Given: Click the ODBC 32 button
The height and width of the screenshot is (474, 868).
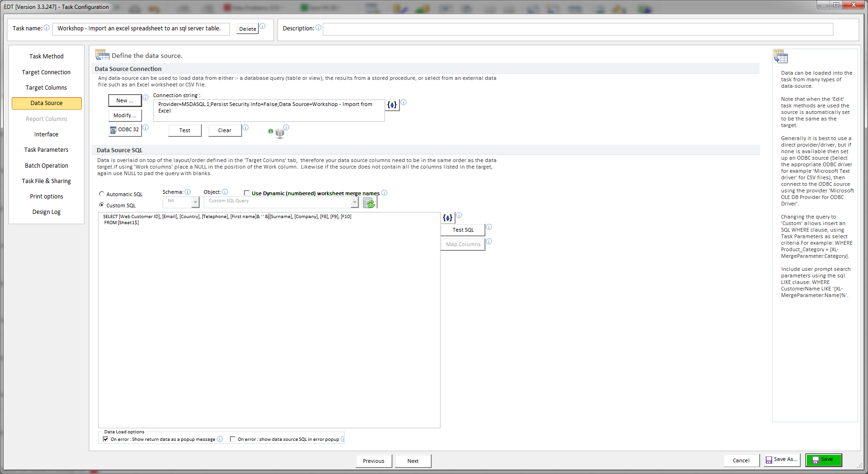Looking at the screenshot, I should tap(125, 130).
